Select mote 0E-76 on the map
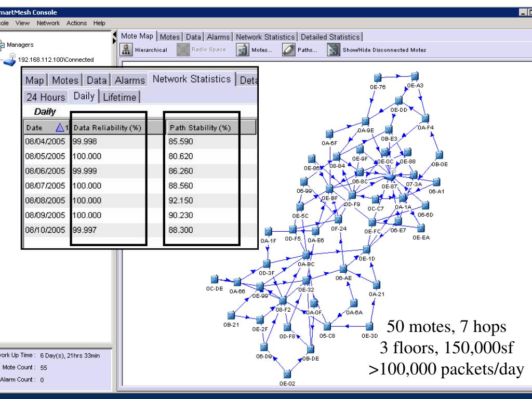 [x=377, y=78]
